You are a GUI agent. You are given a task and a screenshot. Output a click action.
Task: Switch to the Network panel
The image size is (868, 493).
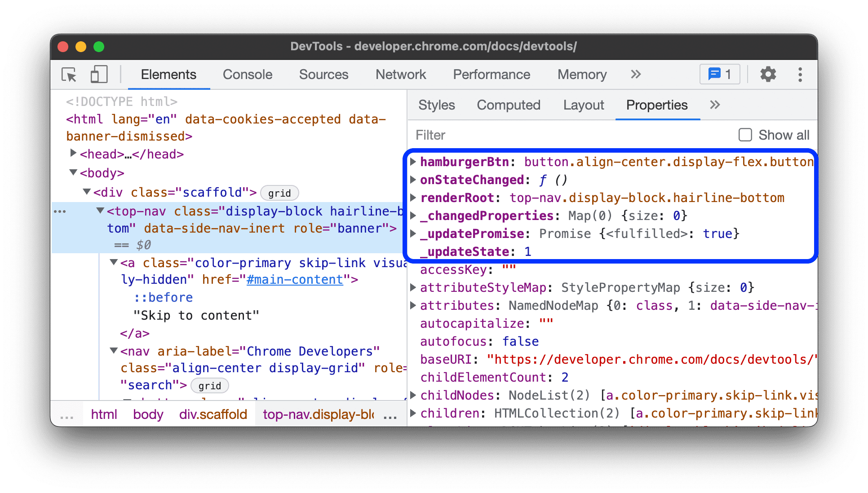tap(400, 75)
